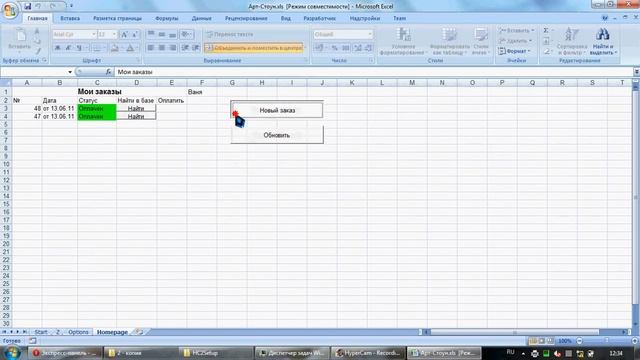640x360 pixels.
Task: Switch to the Вставка ribbon tab
Action: tap(70, 18)
